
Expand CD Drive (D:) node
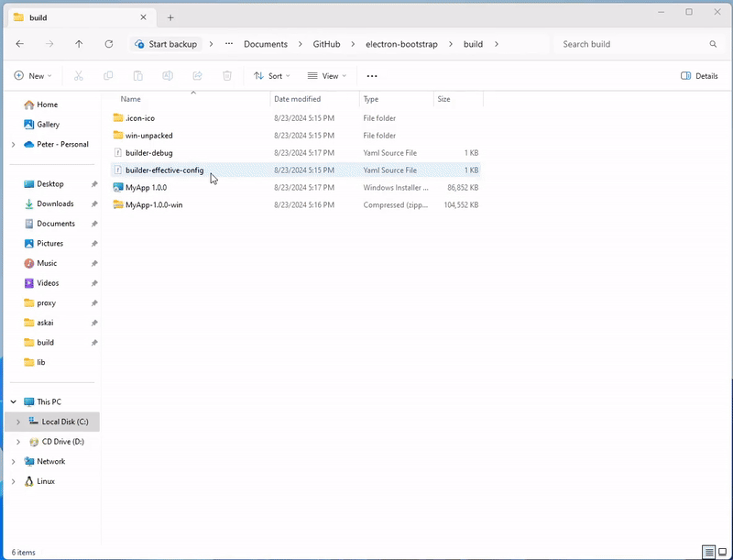coord(18,442)
